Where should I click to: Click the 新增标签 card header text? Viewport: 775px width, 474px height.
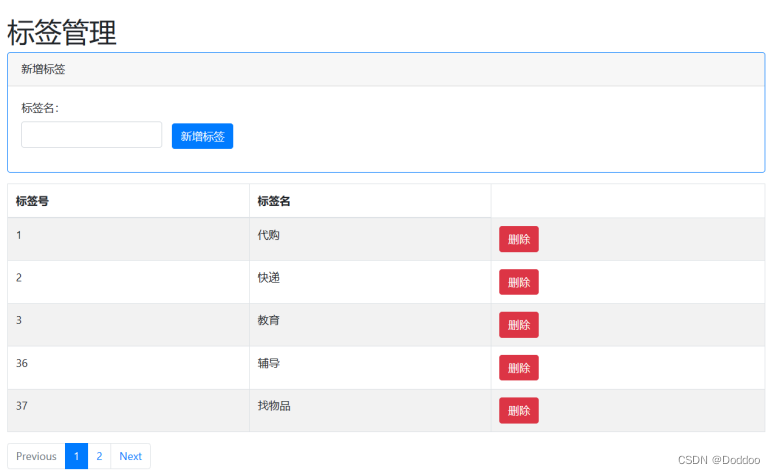[43, 69]
